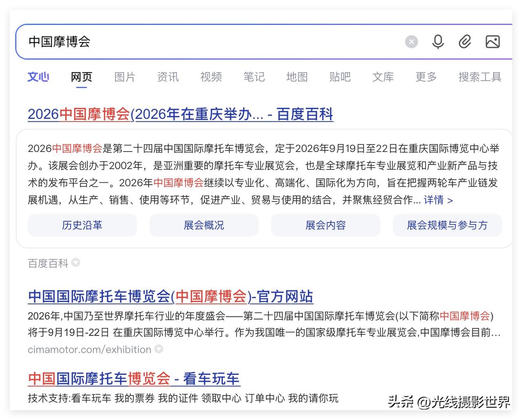The height and width of the screenshot is (420, 522).
Task: Click the verification icon next to cimamotor.com/exhibition
Action: click(x=159, y=350)
